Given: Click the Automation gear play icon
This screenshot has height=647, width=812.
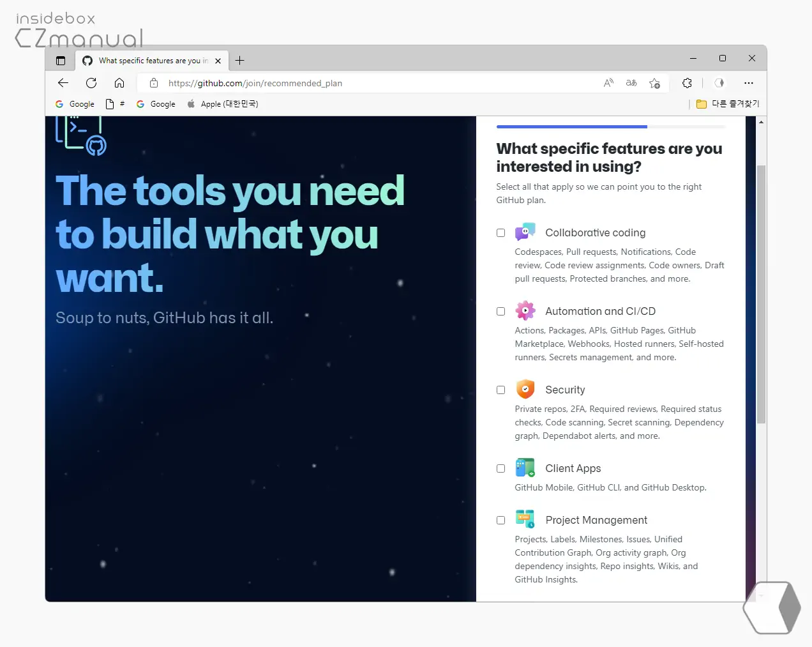Looking at the screenshot, I should (x=525, y=311).
